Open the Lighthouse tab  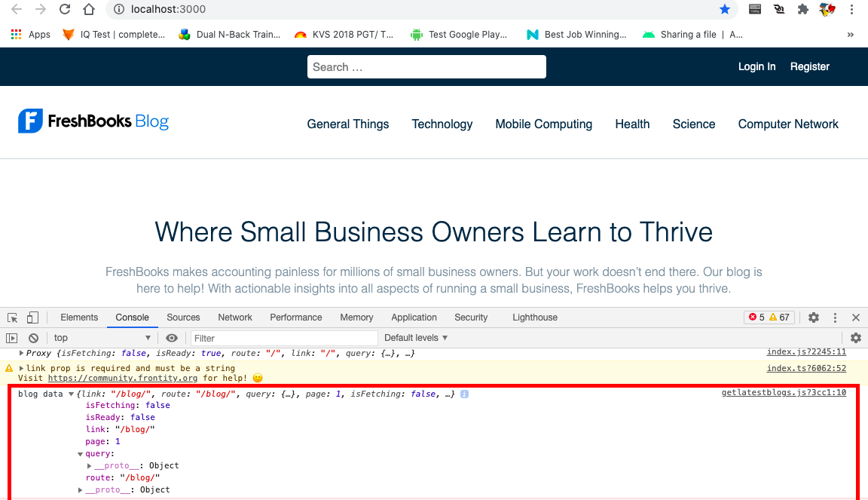(535, 317)
